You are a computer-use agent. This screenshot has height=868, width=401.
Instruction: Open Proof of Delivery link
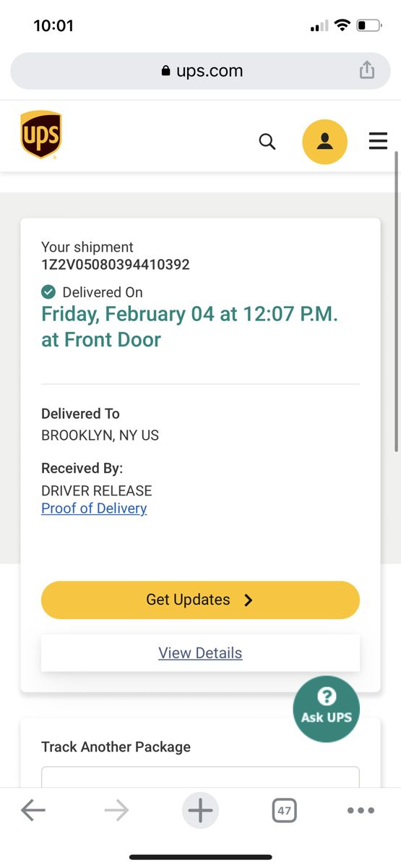[x=94, y=509]
